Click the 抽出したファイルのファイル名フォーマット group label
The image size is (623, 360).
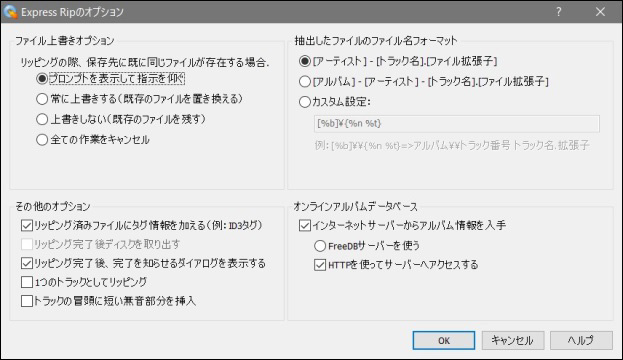pyautogui.click(x=376, y=41)
